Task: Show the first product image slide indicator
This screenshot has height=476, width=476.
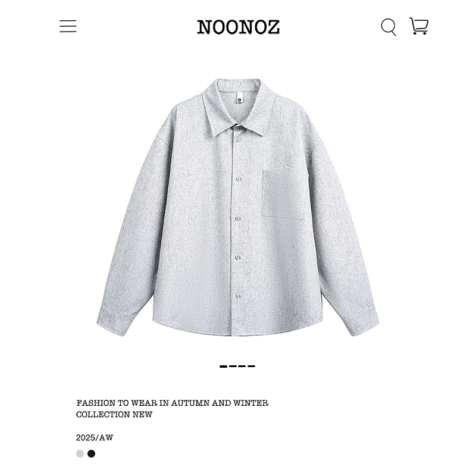Action: [224, 367]
